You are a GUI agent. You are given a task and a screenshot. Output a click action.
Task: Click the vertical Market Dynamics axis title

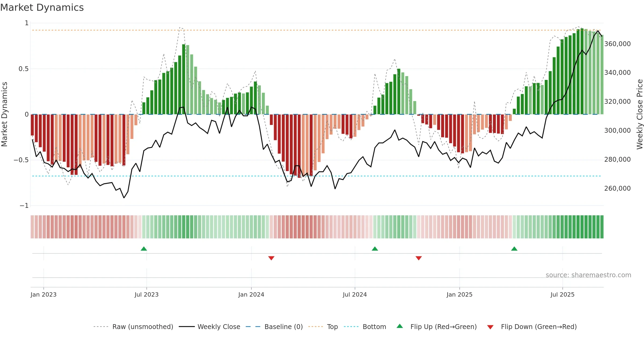[x=4, y=114]
